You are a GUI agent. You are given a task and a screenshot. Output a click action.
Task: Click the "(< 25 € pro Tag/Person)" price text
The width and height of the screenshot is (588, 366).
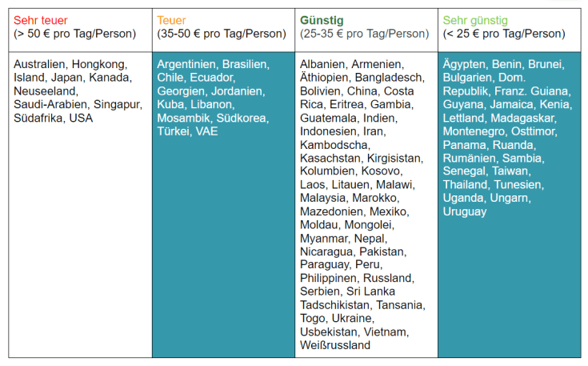[504, 34]
